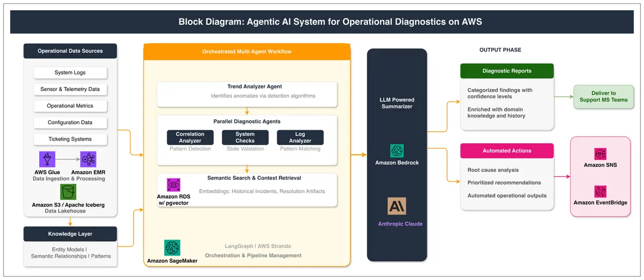Select the Operational Metrics box

(70, 106)
